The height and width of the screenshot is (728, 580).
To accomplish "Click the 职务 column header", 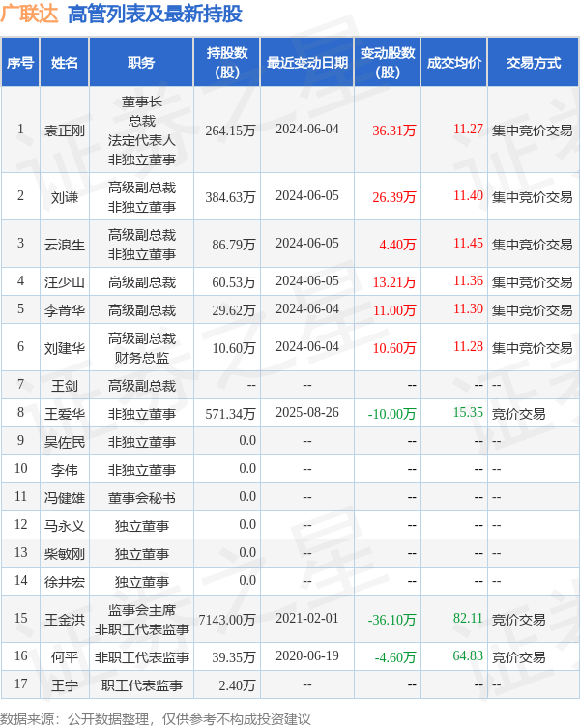I will (x=141, y=62).
